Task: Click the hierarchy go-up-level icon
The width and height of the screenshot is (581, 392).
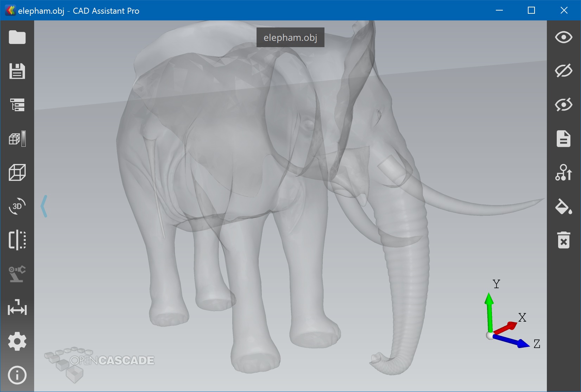Action: point(563,172)
